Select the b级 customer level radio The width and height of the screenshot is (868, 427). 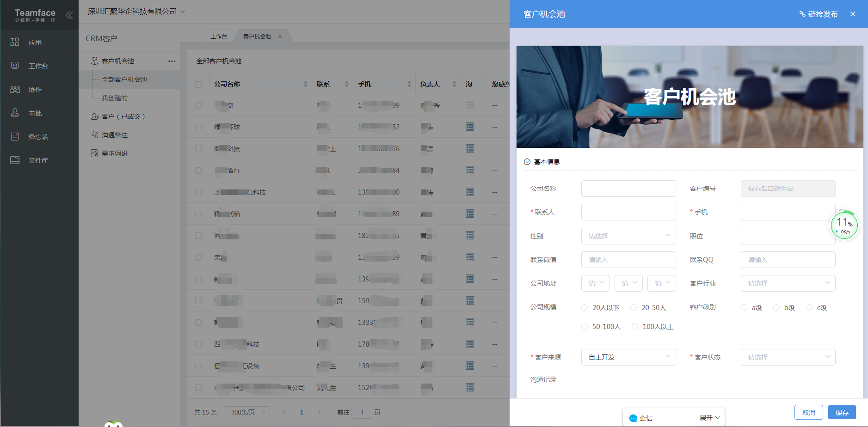click(776, 307)
